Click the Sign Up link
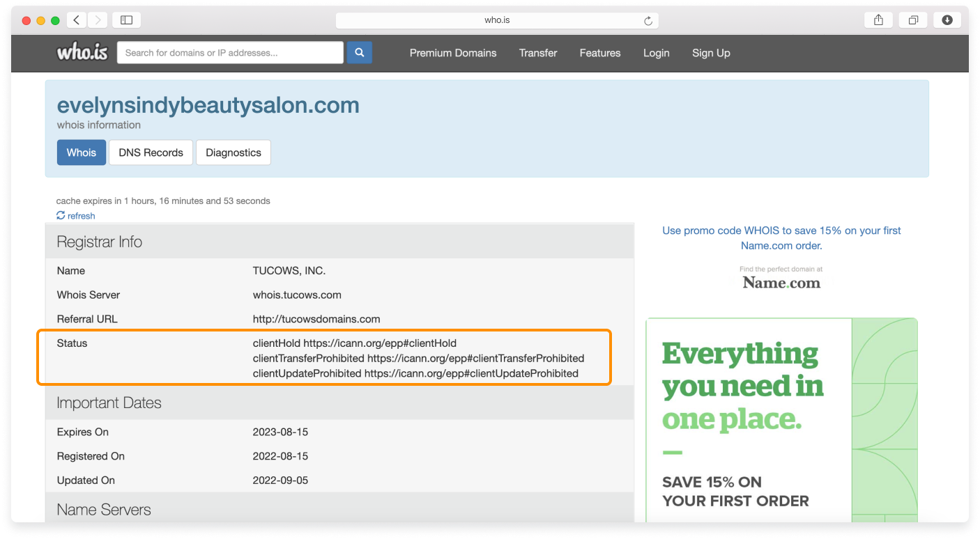The height and width of the screenshot is (539, 980). click(x=711, y=53)
